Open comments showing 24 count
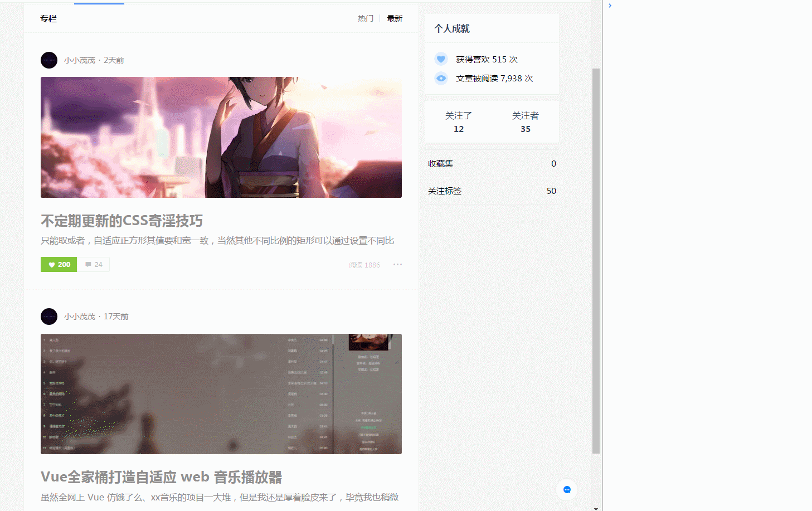The image size is (812, 511). click(94, 265)
